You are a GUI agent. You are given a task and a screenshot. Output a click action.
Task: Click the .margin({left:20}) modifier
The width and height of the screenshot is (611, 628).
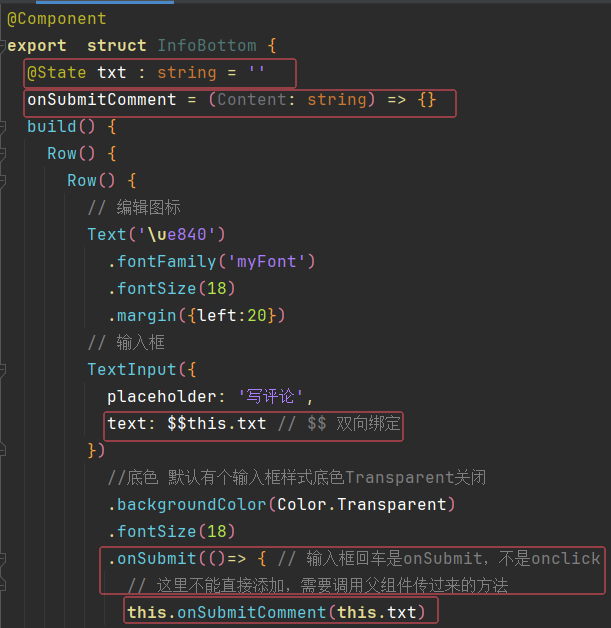pyautogui.click(x=197, y=316)
